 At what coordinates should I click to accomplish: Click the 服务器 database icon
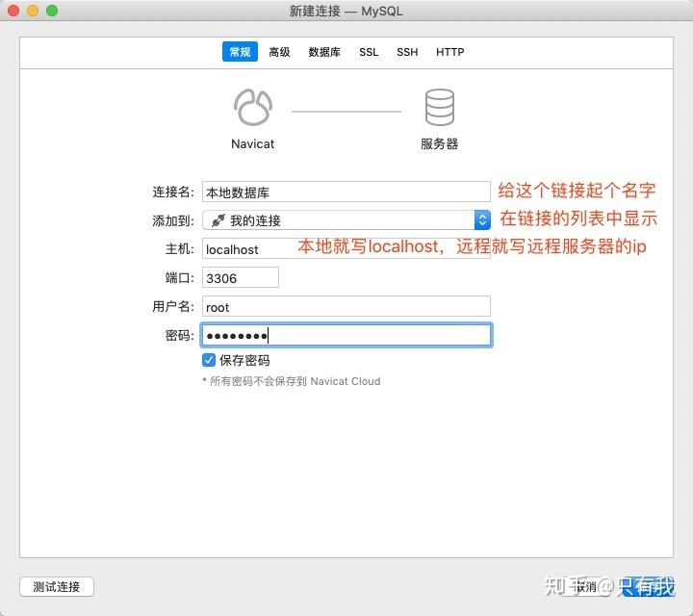coord(439,108)
